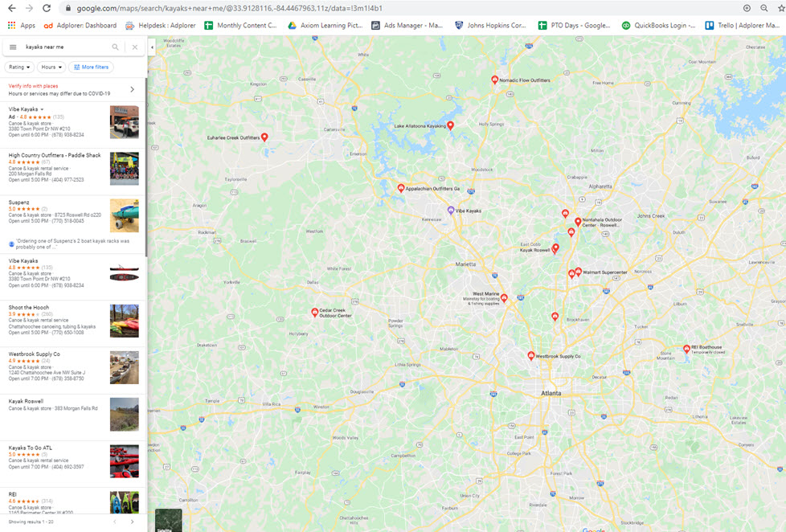This screenshot has width=786, height=532.
Task: Go forward with the browser forward arrow
Action: click(x=29, y=8)
